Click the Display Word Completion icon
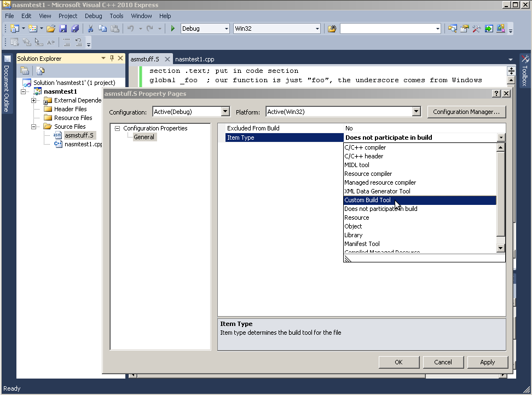This screenshot has height=395, width=532. [51, 42]
